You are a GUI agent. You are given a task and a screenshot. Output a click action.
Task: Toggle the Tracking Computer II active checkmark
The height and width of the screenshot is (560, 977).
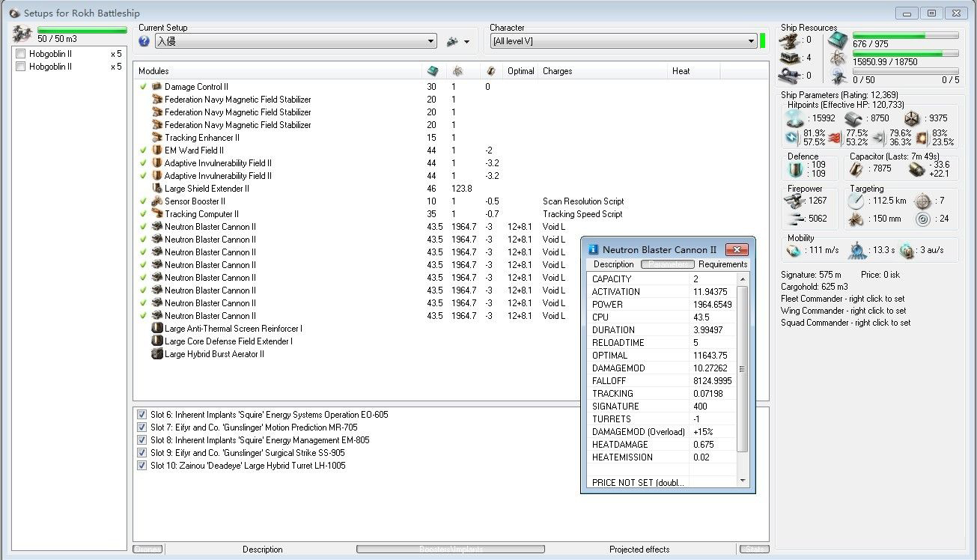point(143,214)
